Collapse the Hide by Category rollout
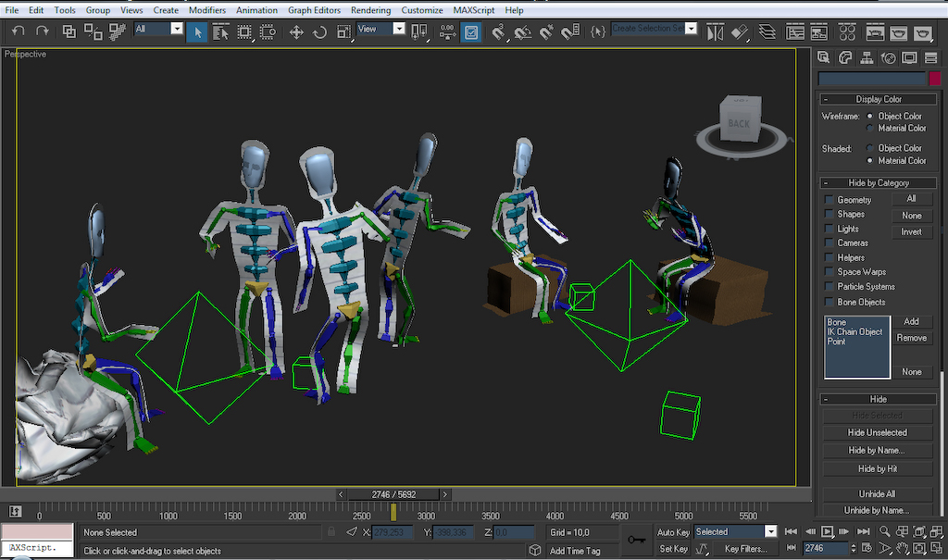Screen dimensions: 948x560 coord(878,182)
